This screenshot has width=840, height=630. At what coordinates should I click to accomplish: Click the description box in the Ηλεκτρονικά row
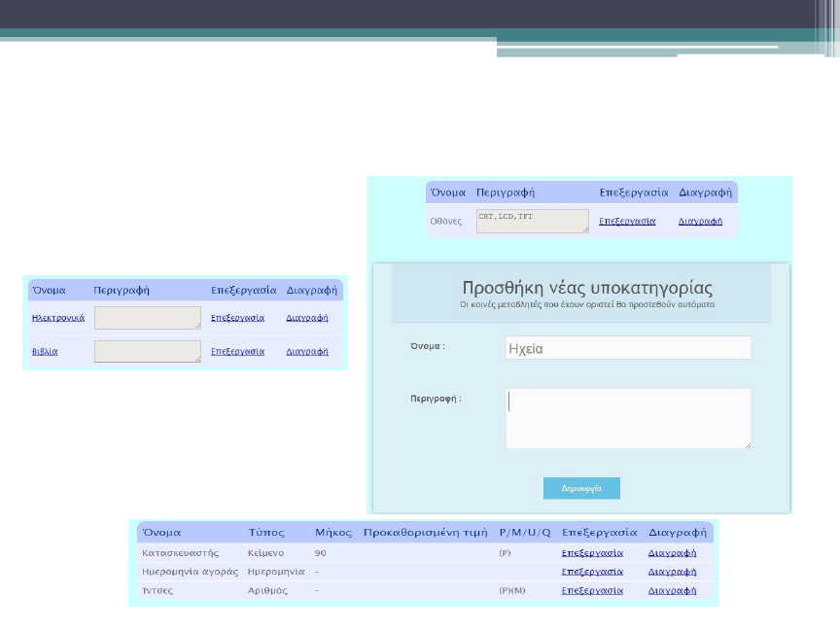[x=147, y=318]
